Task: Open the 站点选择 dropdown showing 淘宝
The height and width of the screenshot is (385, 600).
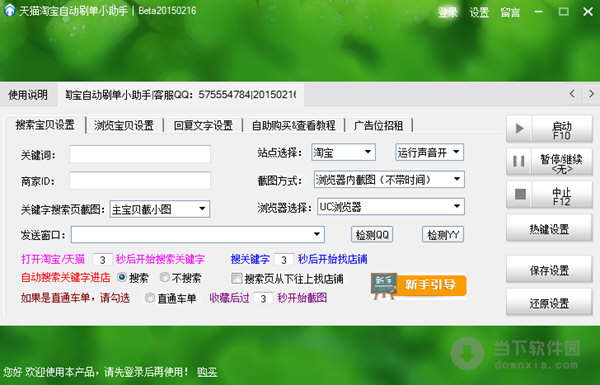Action: click(x=343, y=152)
